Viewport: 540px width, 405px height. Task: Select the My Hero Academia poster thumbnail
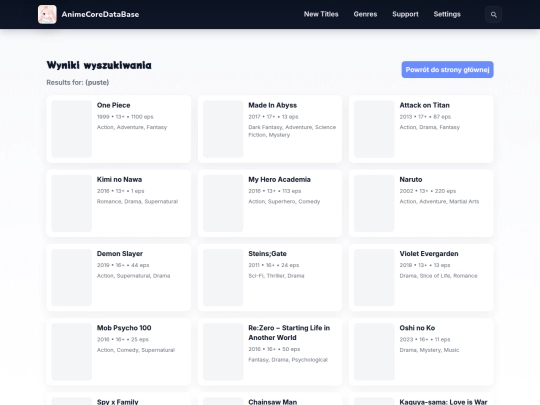[223, 203]
